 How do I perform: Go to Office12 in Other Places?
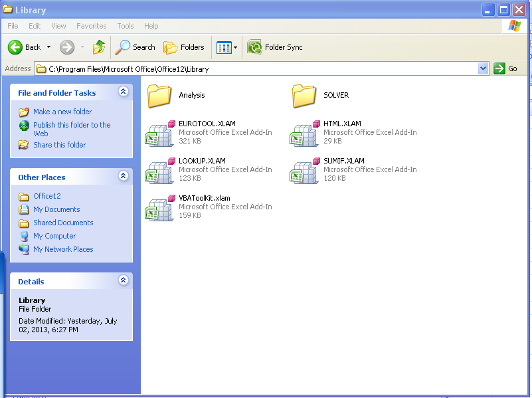tap(46, 196)
